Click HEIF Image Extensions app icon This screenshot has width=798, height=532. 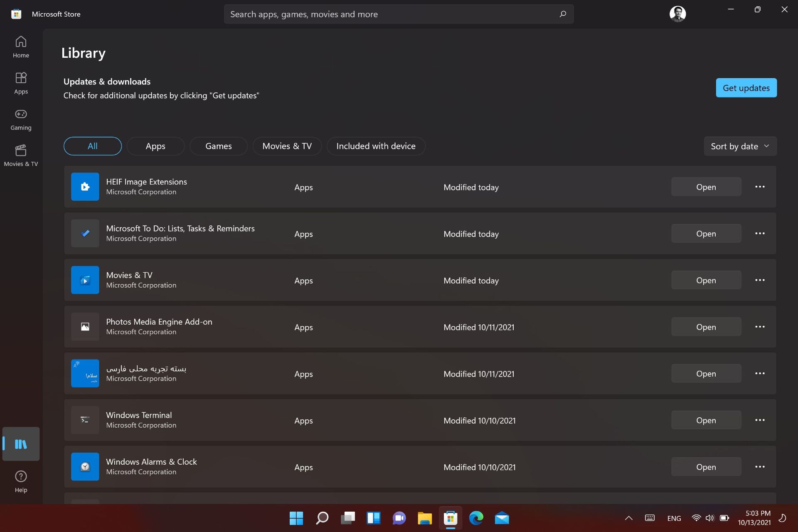click(85, 187)
